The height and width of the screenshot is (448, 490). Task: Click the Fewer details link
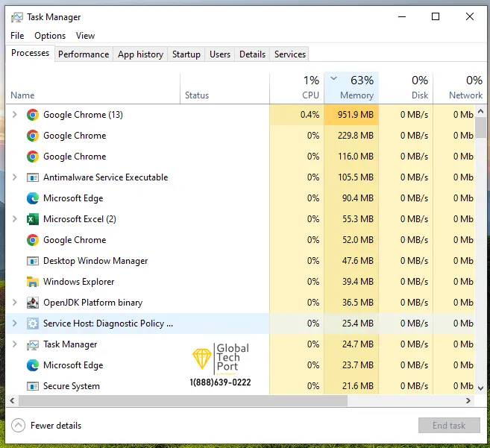[56, 426]
